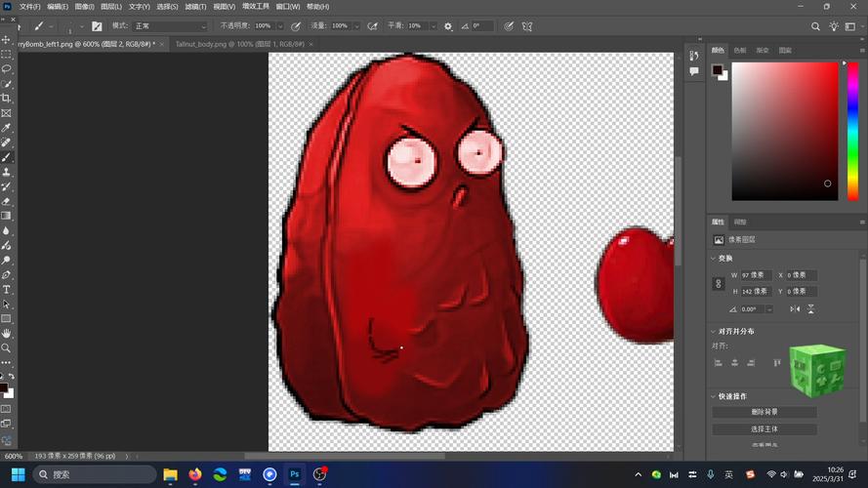This screenshot has width=868, height=488.
Task: Open the Filter menu
Action: coord(195,7)
